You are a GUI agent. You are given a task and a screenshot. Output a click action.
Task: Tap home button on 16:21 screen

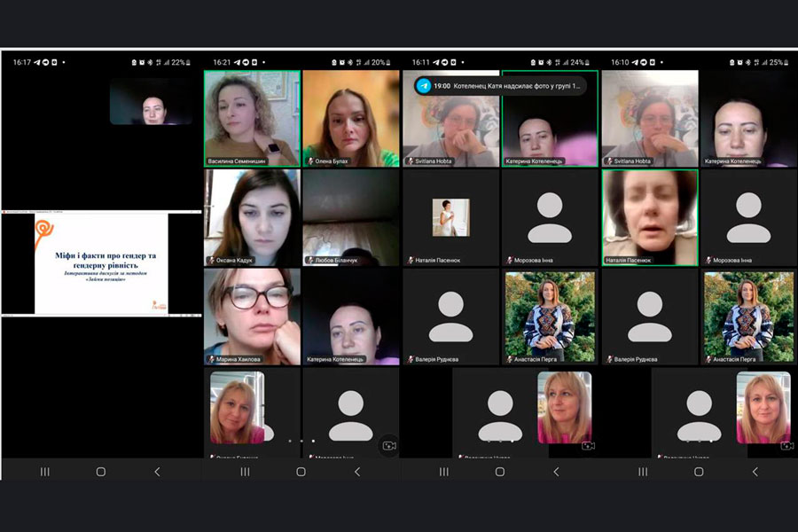(x=301, y=472)
